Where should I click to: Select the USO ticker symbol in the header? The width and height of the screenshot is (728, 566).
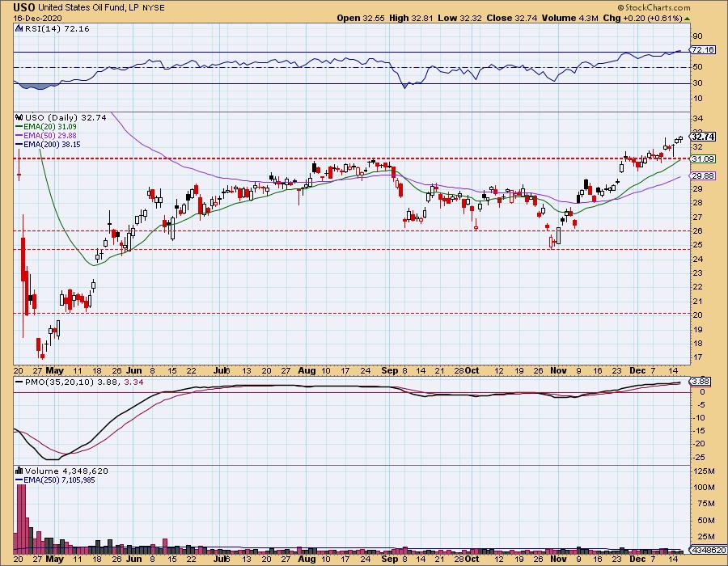[24, 7]
